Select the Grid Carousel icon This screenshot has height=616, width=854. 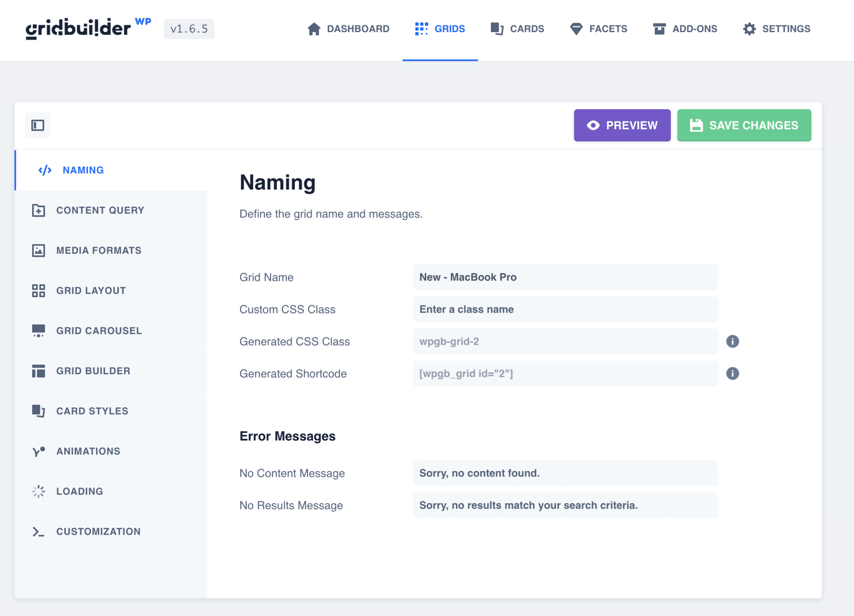(x=38, y=330)
